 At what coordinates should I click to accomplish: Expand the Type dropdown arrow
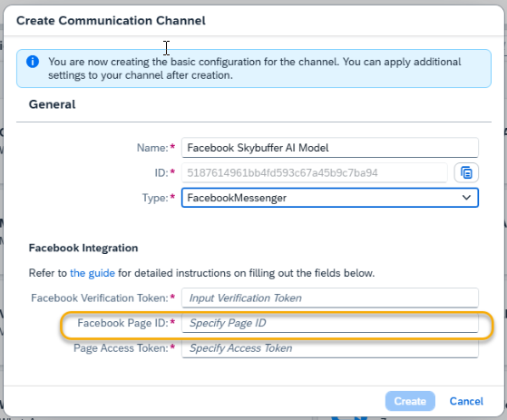pos(466,198)
